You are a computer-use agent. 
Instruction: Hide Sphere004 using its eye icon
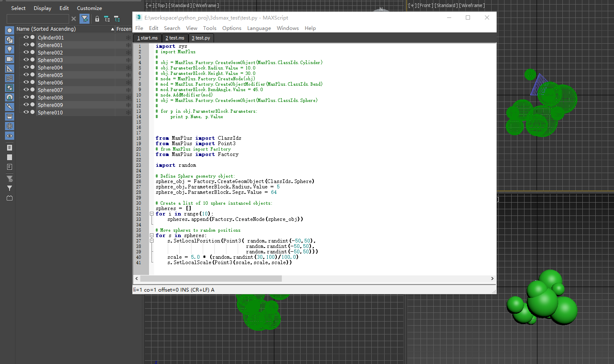pos(26,67)
